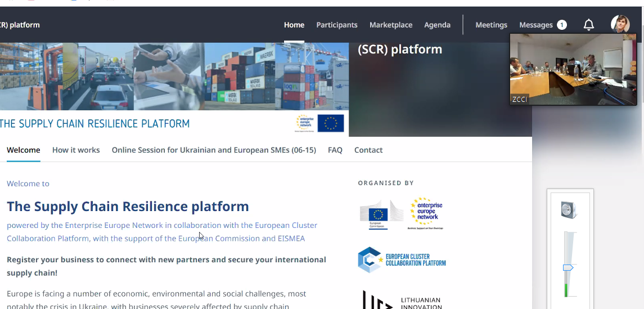Click the Enterprise Europe Network banner logo
The width and height of the screenshot is (644, 309).
pos(305,123)
